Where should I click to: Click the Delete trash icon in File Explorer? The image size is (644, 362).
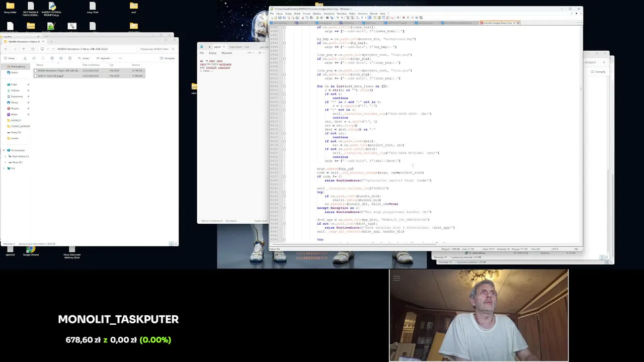pos(70,58)
